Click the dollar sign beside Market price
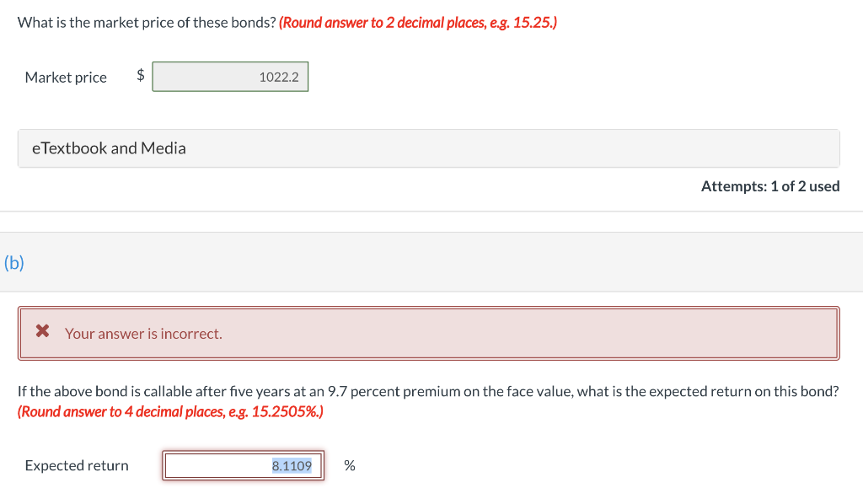The height and width of the screenshot is (504, 863). (x=139, y=76)
